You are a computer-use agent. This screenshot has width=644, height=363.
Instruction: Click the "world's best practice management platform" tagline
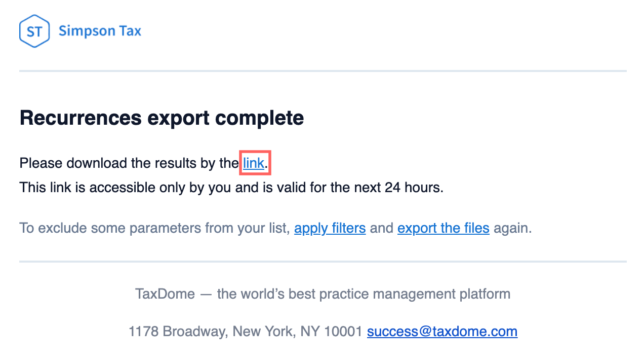pos(364,294)
